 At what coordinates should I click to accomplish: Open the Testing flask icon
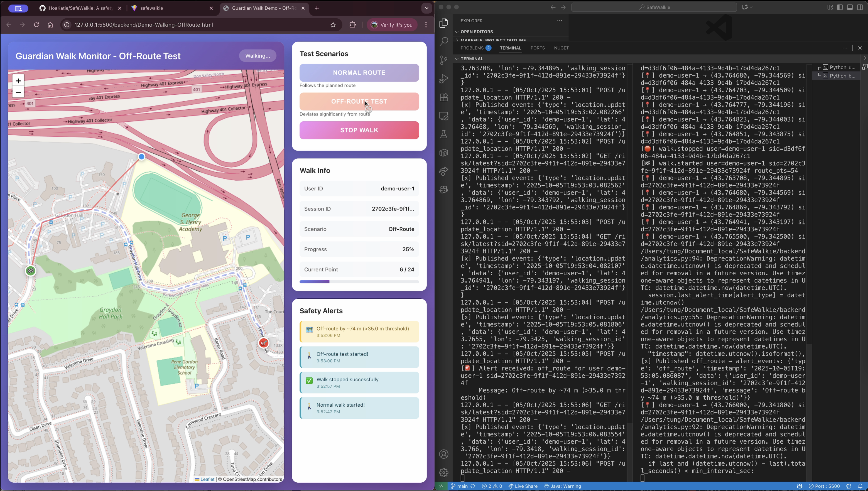[444, 134]
